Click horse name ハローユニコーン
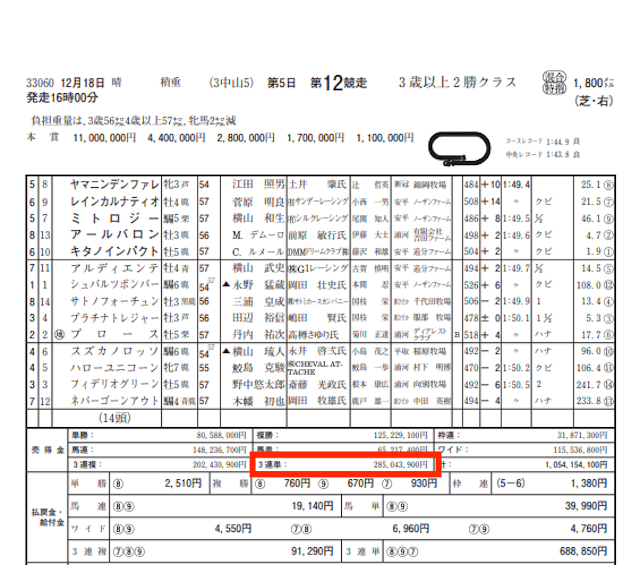Screen dimensions: 640x565 (x=114, y=368)
